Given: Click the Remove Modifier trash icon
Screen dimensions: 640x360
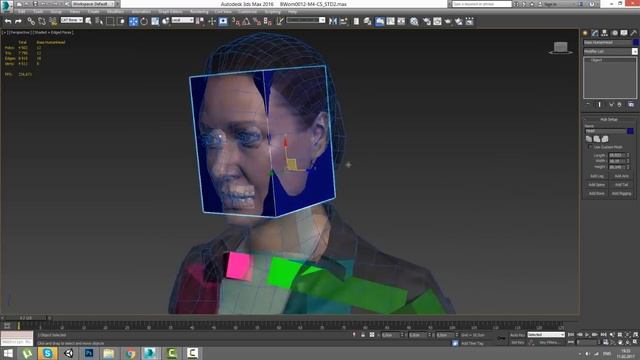Looking at the screenshot, I should tap(620, 104).
